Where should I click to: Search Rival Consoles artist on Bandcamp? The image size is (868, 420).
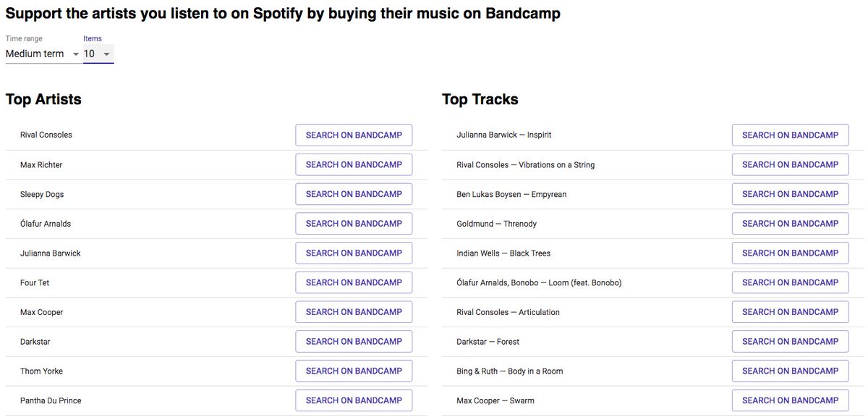tap(354, 135)
